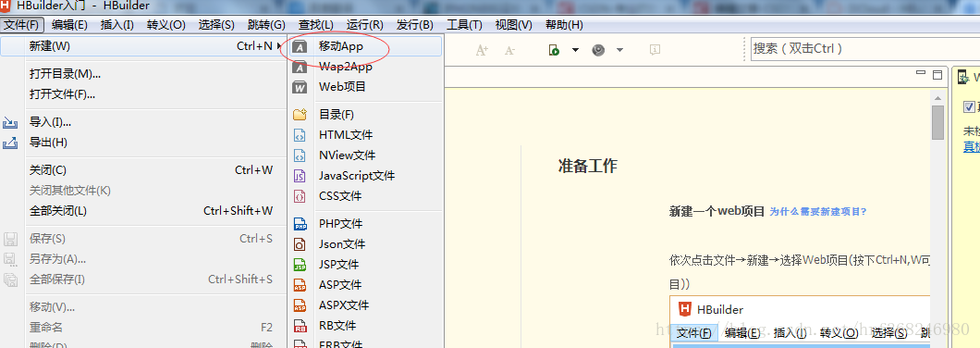Open the dropdown arrow beside the browser icon
The height and width of the screenshot is (348, 980).
point(619,50)
